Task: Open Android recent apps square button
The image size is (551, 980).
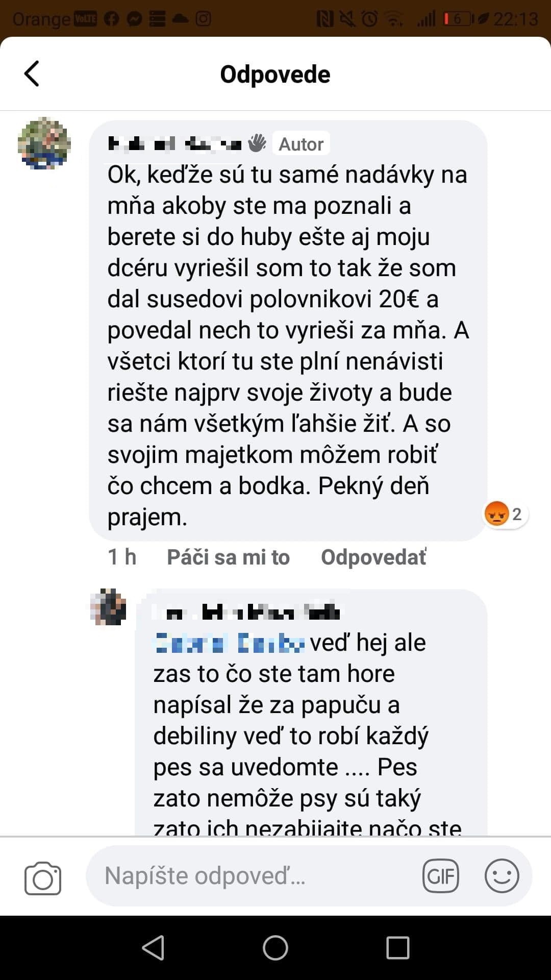Action: tap(398, 948)
